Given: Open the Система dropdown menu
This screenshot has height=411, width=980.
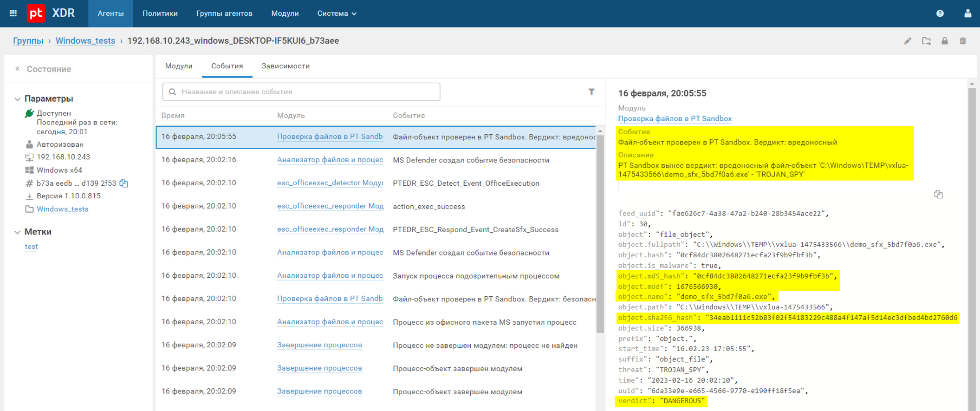Looking at the screenshot, I should [x=337, y=13].
